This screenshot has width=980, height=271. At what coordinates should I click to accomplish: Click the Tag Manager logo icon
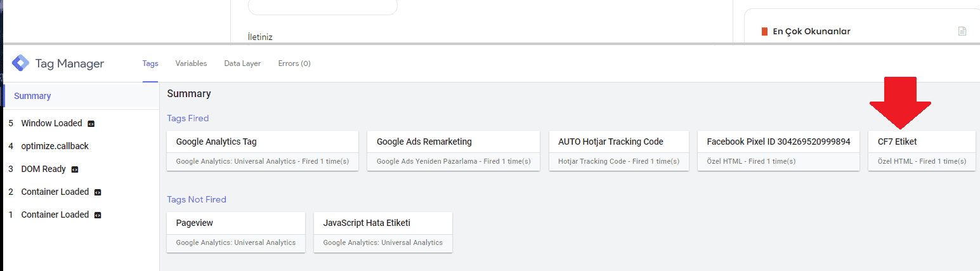pos(20,63)
